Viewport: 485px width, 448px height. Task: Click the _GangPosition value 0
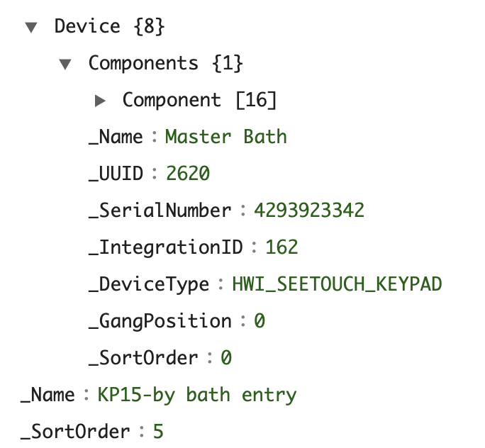click(260, 321)
